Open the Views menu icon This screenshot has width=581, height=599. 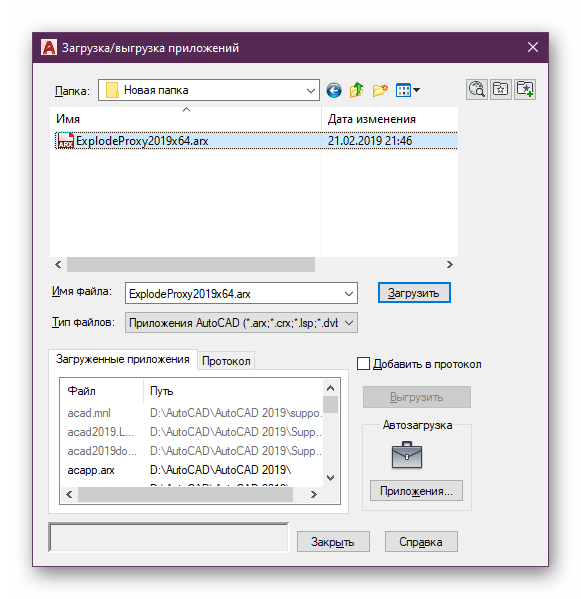point(403,91)
